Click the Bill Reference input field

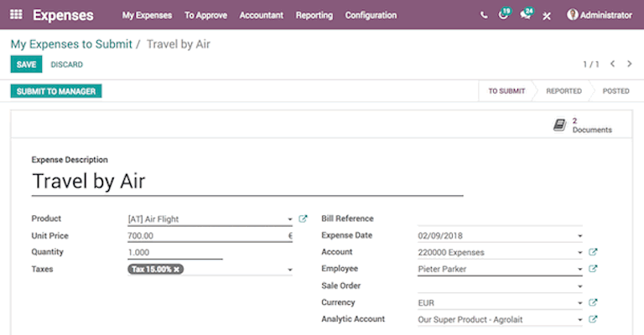[x=500, y=219]
